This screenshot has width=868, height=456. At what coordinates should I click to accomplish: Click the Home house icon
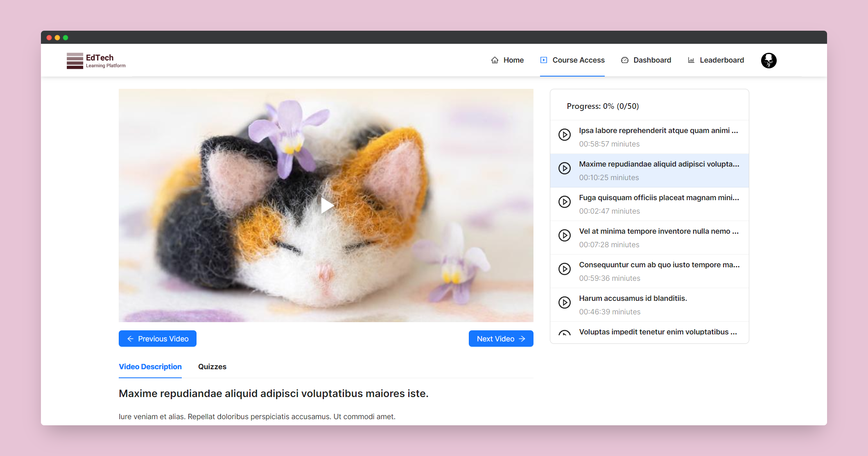coord(495,60)
